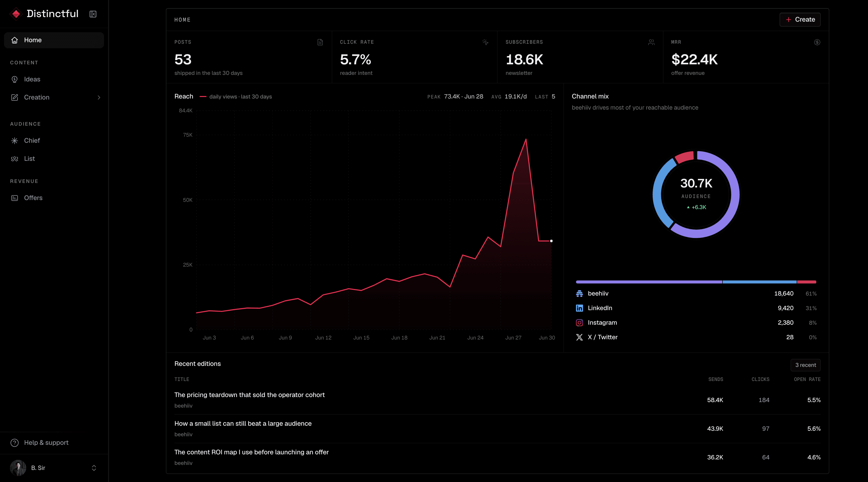Click the beehiiv 18,640 count
868x482 pixels.
click(784, 294)
